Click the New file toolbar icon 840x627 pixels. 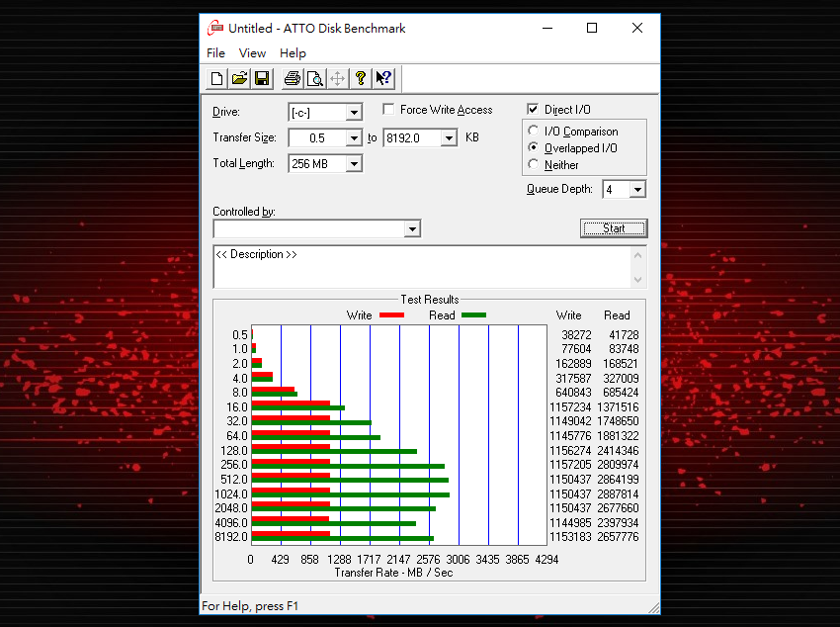click(217, 78)
